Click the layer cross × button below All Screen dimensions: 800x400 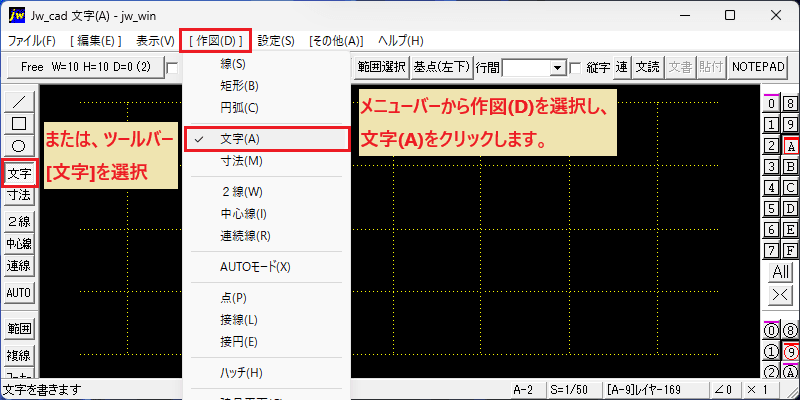click(x=781, y=294)
